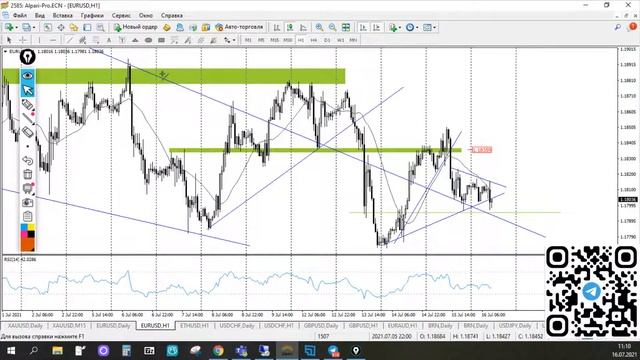Image resolution: width=640 pixels, height=360 pixels.
Task: Open the EURUSD,Daily chart tab
Action: click(113, 326)
